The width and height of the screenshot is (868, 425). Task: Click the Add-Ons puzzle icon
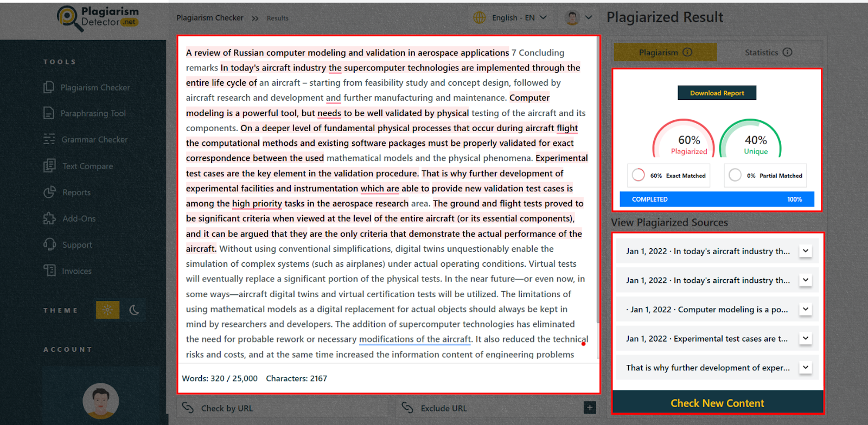pos(49,218)
